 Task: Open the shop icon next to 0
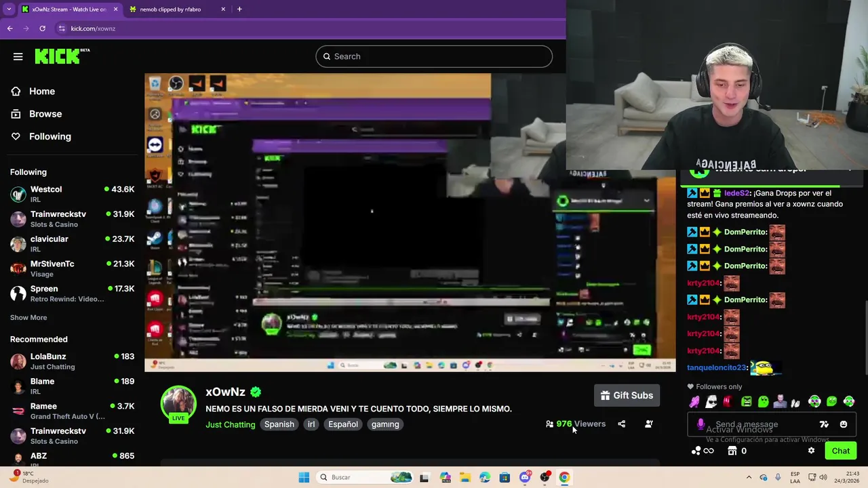point(732,451)
